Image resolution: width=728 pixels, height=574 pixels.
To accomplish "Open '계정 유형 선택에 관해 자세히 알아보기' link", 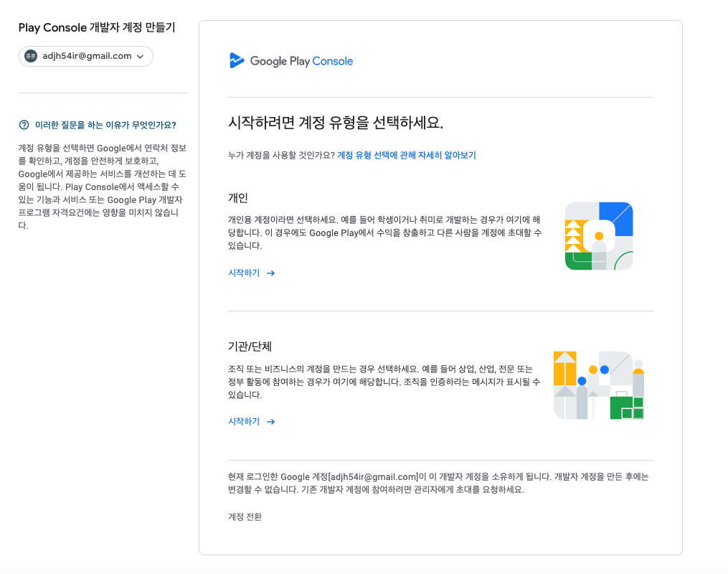I will tap(406, 155).
